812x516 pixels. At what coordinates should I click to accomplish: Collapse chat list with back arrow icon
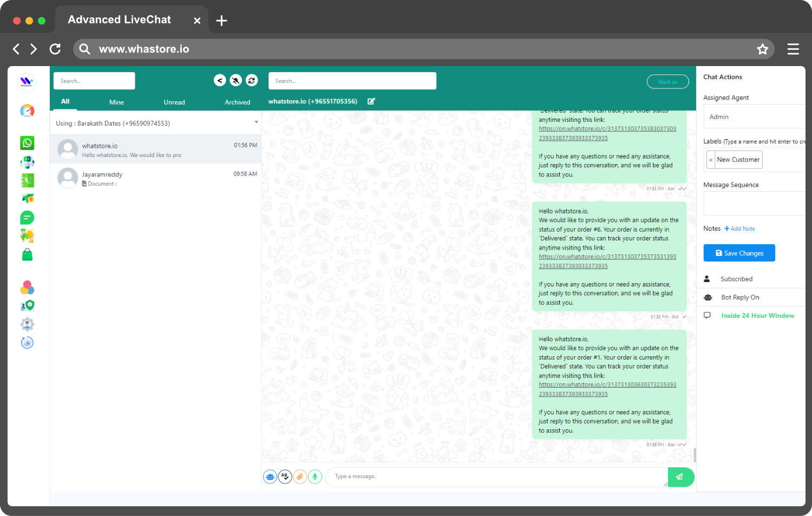click(x=220, y=80)
